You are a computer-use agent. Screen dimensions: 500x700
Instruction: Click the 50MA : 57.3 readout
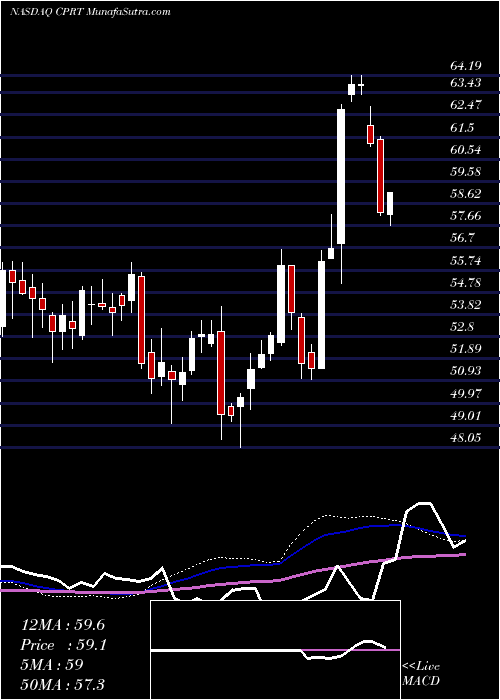63,684
